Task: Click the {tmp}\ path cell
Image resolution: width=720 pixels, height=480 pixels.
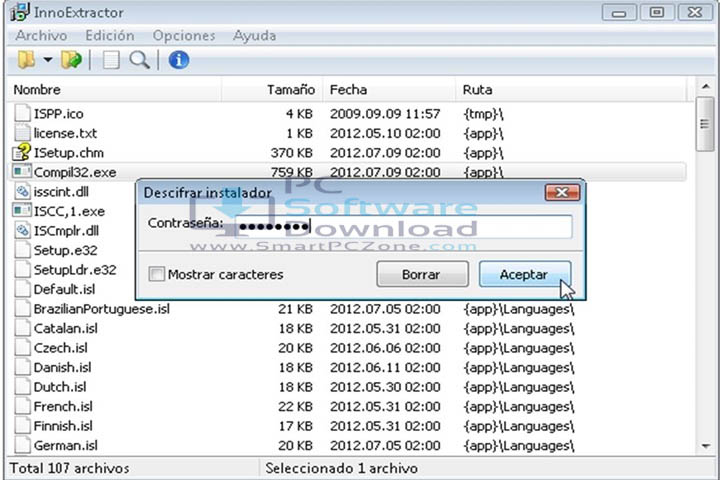Action: point(484,113)
